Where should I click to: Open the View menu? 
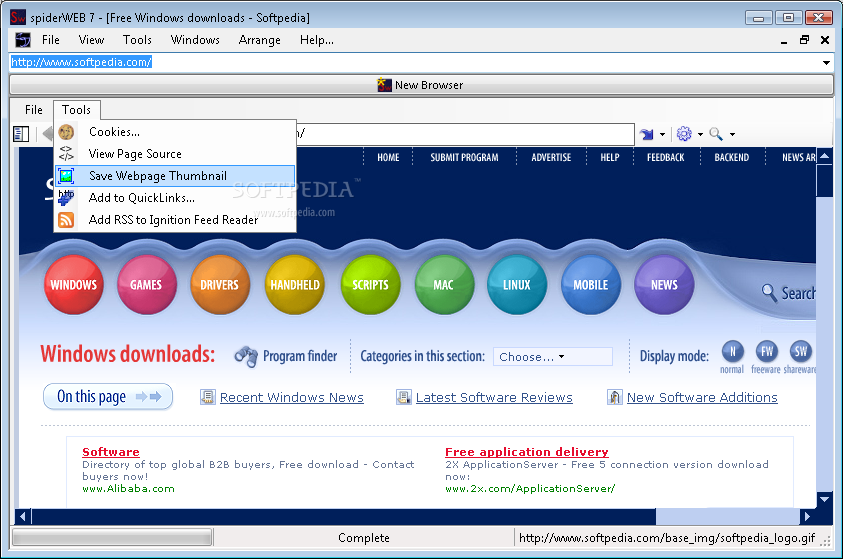point(91,40)
